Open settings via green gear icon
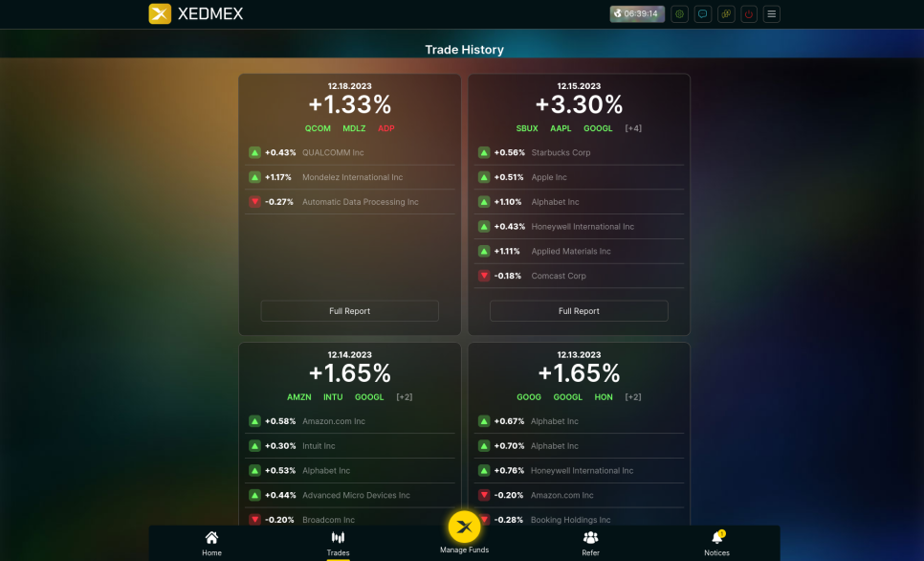924x561 pixels. [679, 14]
